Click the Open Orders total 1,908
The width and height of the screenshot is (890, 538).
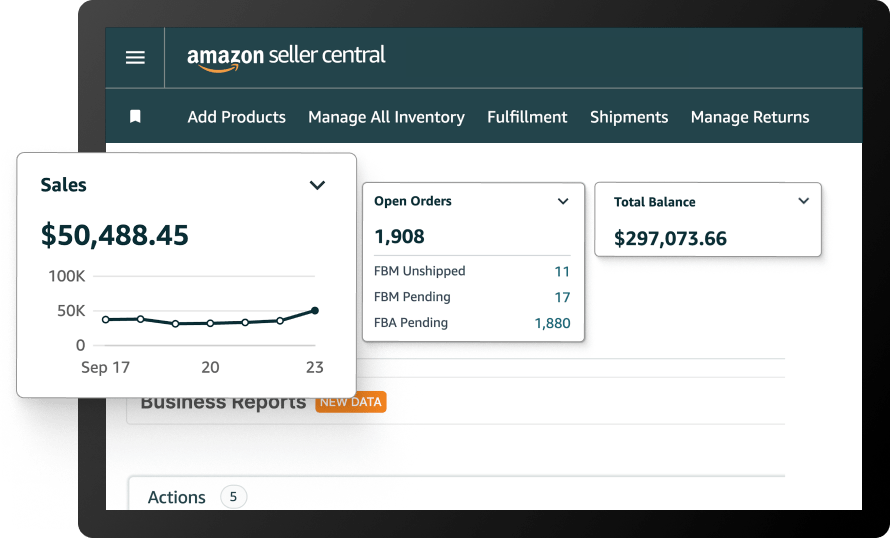[x=399, y=237]
